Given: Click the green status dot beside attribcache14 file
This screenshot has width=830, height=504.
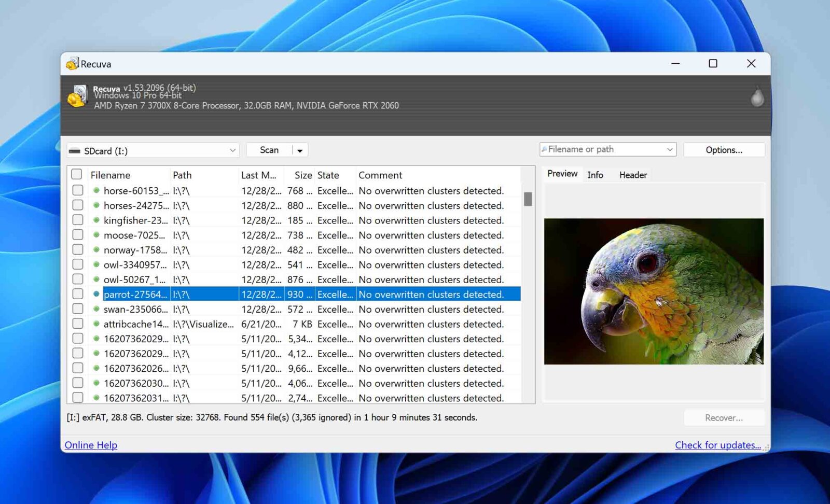Looking at the screenshot, I should (96, 324).
